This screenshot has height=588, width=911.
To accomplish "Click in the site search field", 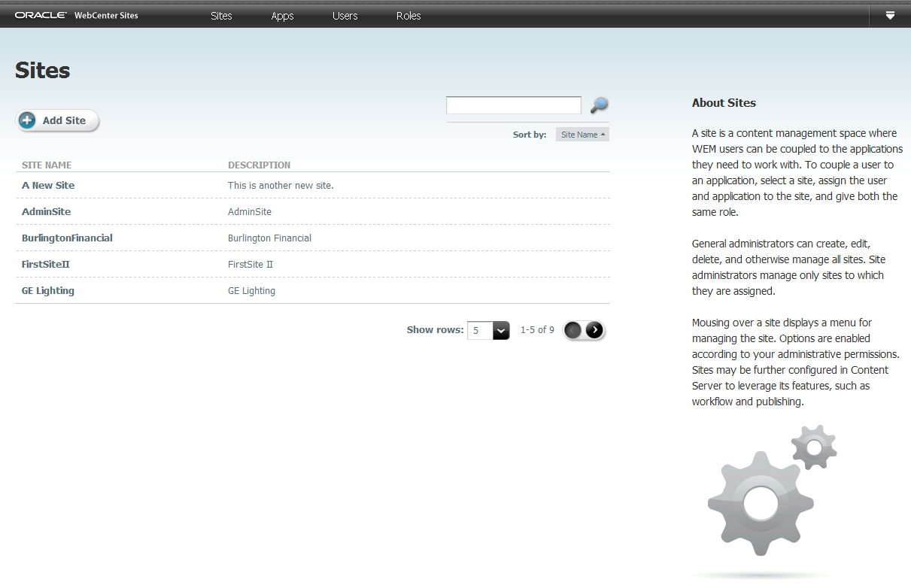I will point(514,105).
